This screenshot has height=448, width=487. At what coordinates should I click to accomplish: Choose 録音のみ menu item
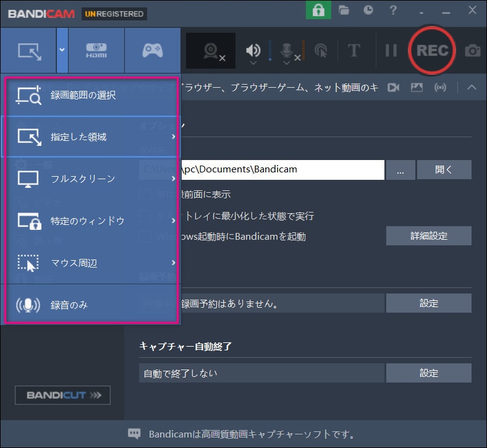(x=91, y=305)
